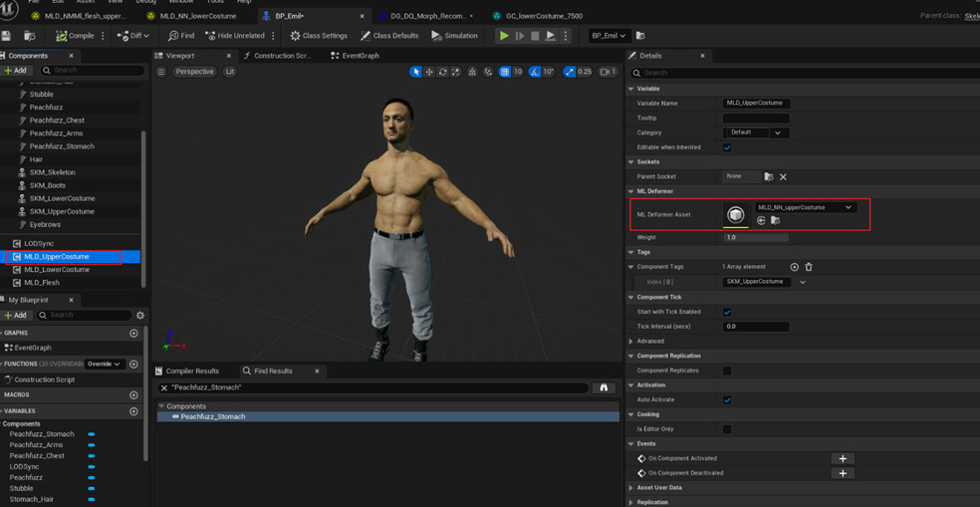The width and height of the screenshot is (980, 507).
Task: Browse to ML Deformer asset in Content Browser
Action: [x=775, y=220]
